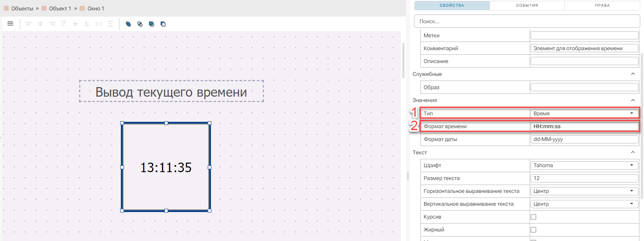Click the distribute vertically icon

click(x=110, y=24)
